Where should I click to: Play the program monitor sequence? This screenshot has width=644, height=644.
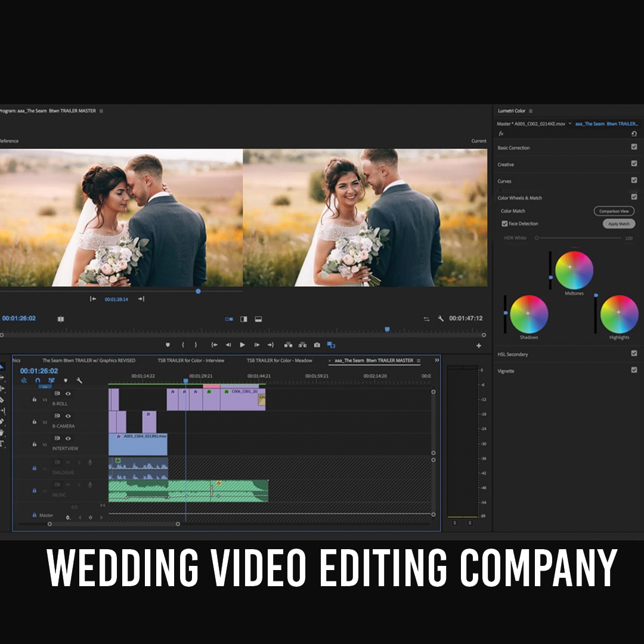242,345
